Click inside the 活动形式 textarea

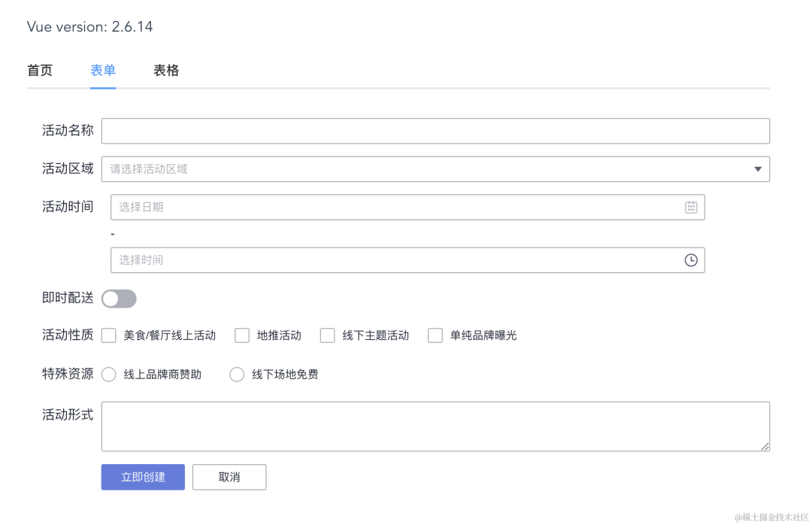pos(435,426)
